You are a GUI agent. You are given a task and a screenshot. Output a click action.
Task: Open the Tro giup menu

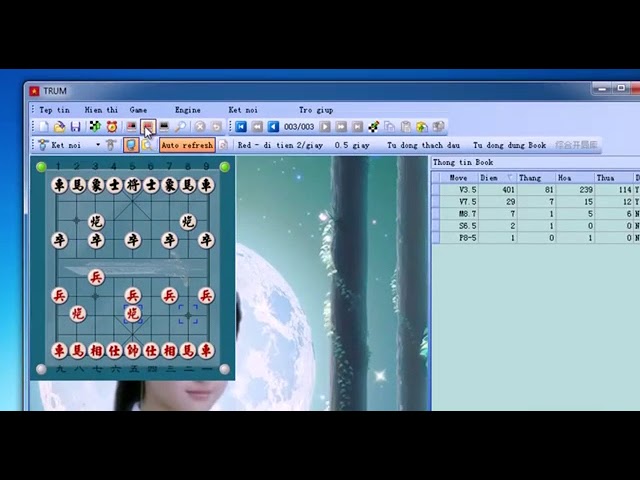tap(316, 110)
